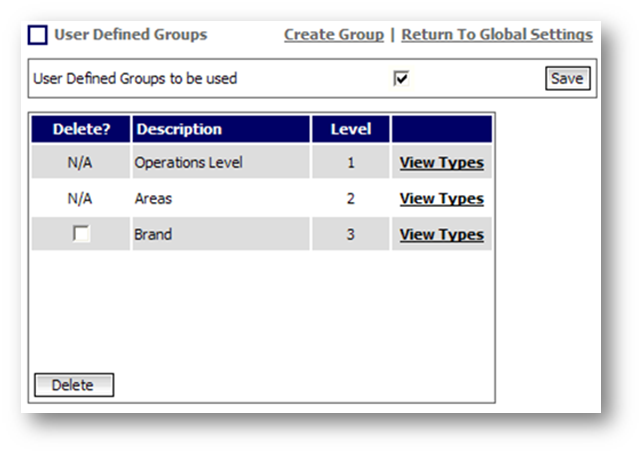Click the Delete? column header
Viewport: 643px width, 455px height.
(80, 129)
